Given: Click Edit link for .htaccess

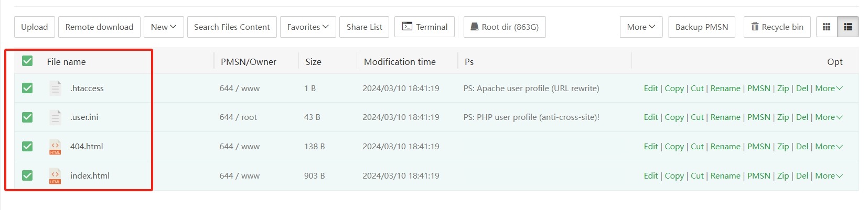Looking at the screenshot, I should (x=651, y=88).
